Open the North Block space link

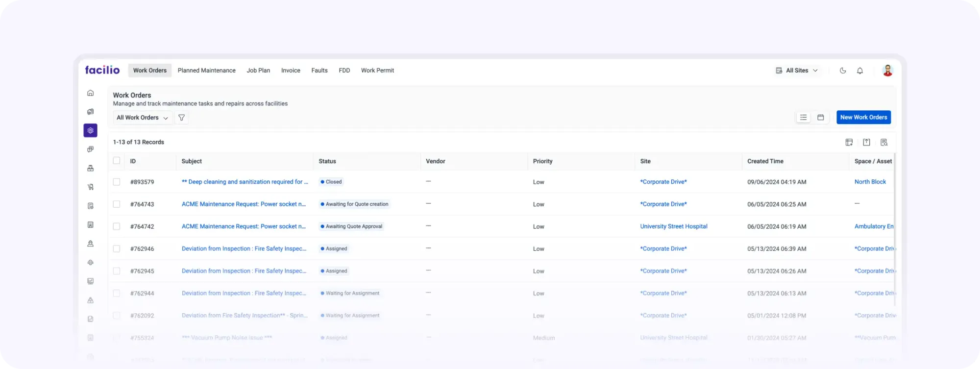pyautogui.click(x=870, y=182)
